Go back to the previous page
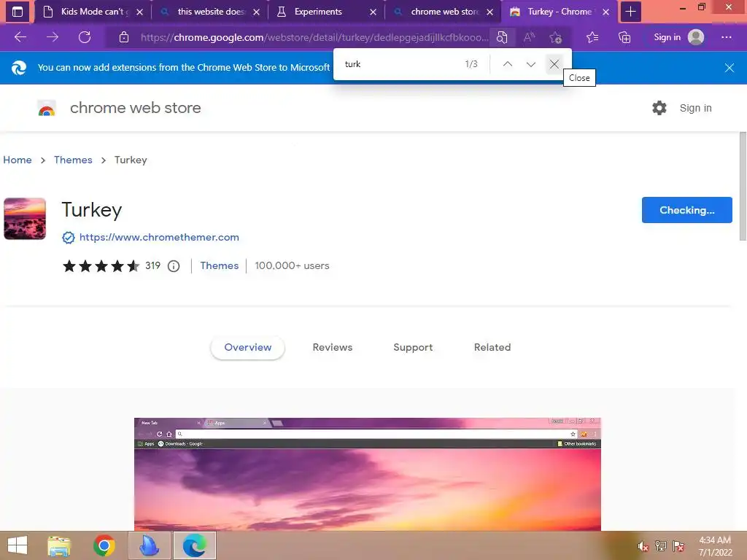 click(x=20, y=37)
